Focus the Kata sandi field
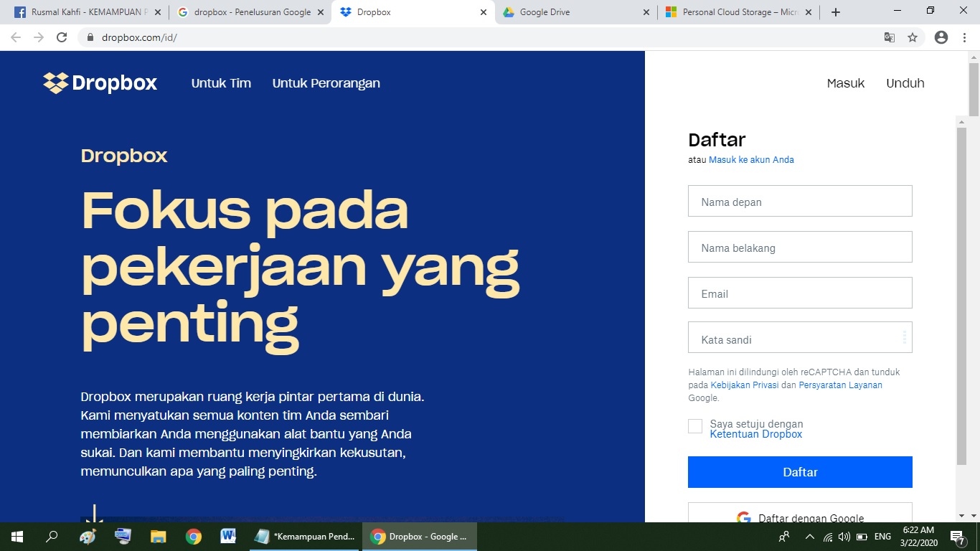 pyautogui.click(x=800, y=337)
